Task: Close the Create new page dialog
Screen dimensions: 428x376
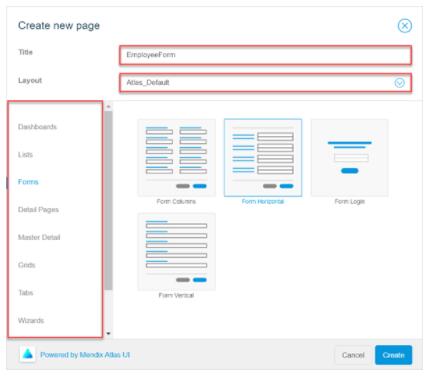Action: pos(405,26)
